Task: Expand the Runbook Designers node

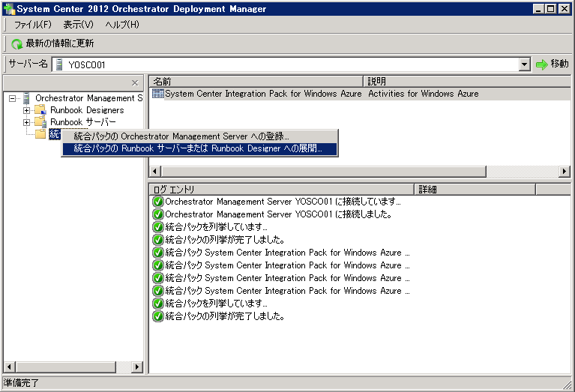Action: tap(26, 110)
